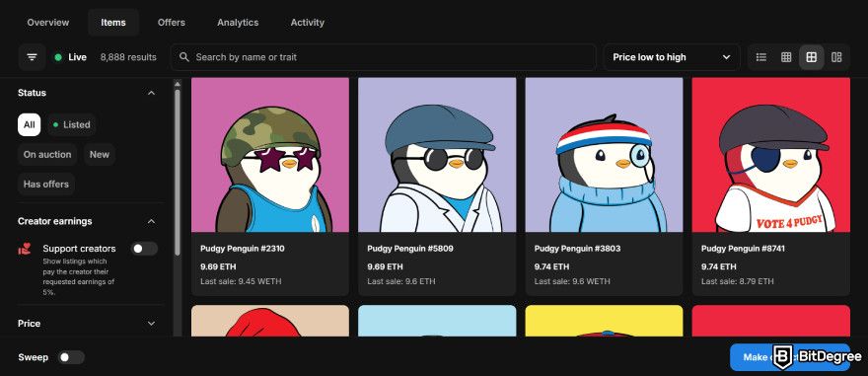Open the lab coat penguin image
Viewport: 868px width, 376px height.
(437, 155)
